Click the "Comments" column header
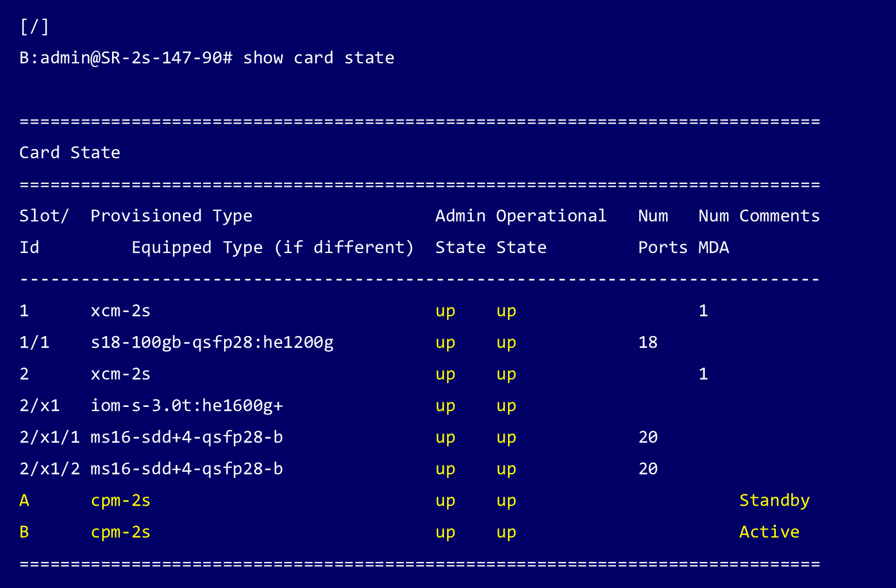 point(779,216)
